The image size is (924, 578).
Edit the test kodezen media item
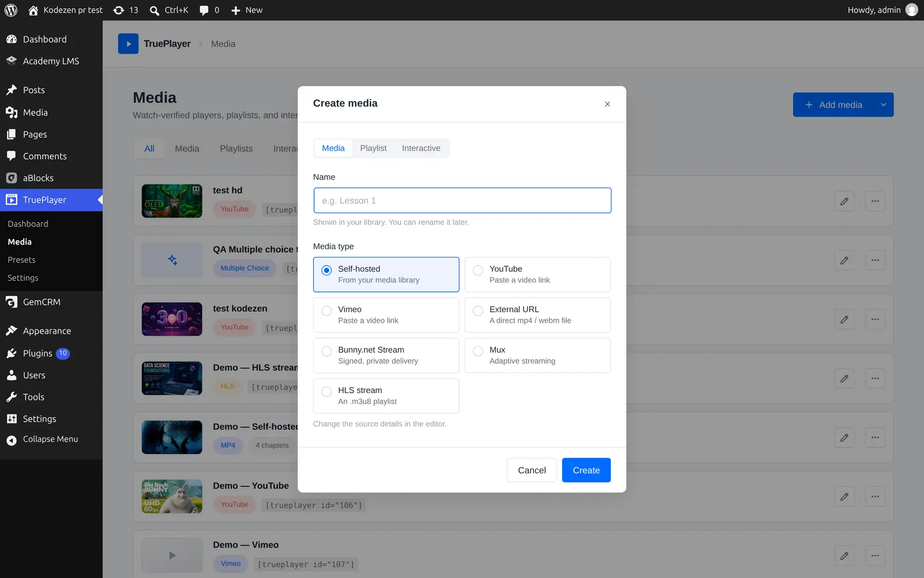click(x=844, y=320)
